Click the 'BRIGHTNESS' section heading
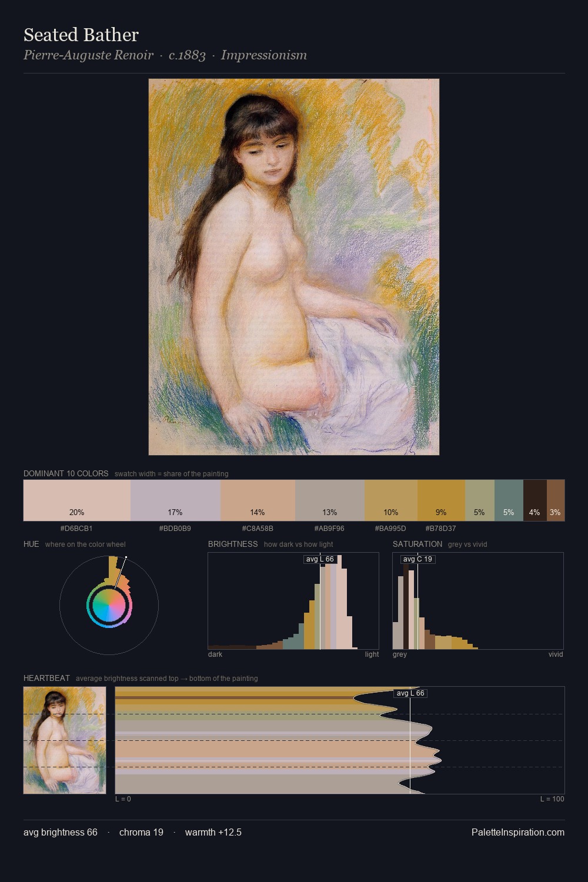 [x=233, y=544]
